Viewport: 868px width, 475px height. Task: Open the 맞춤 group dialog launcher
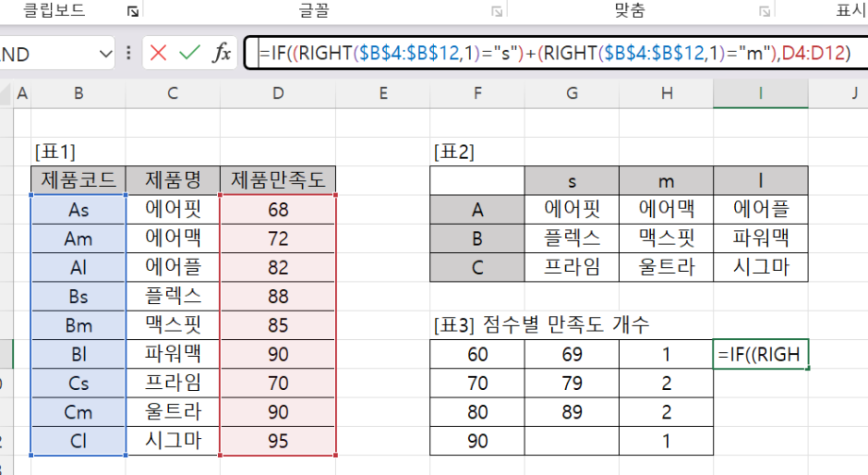(x=763, y=10)
